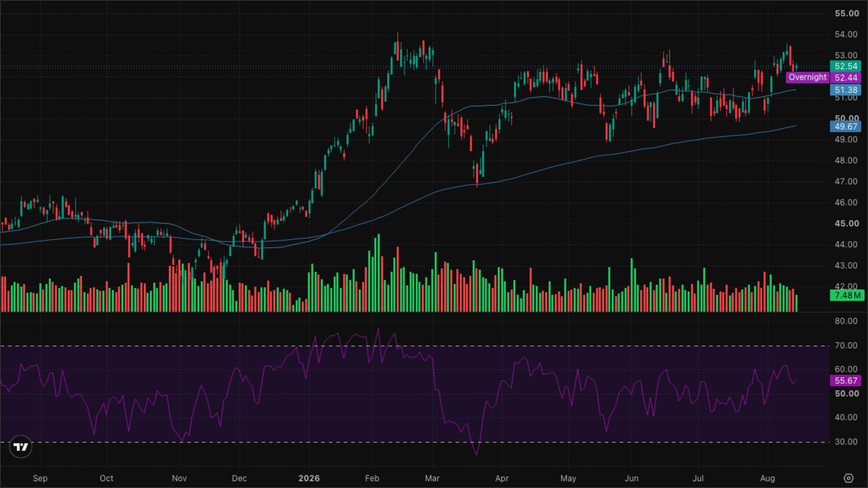Image resolution: width=868 pixels, height=488 pixels.
Task: Select Feb on the time axis
Action: (372, 478)
